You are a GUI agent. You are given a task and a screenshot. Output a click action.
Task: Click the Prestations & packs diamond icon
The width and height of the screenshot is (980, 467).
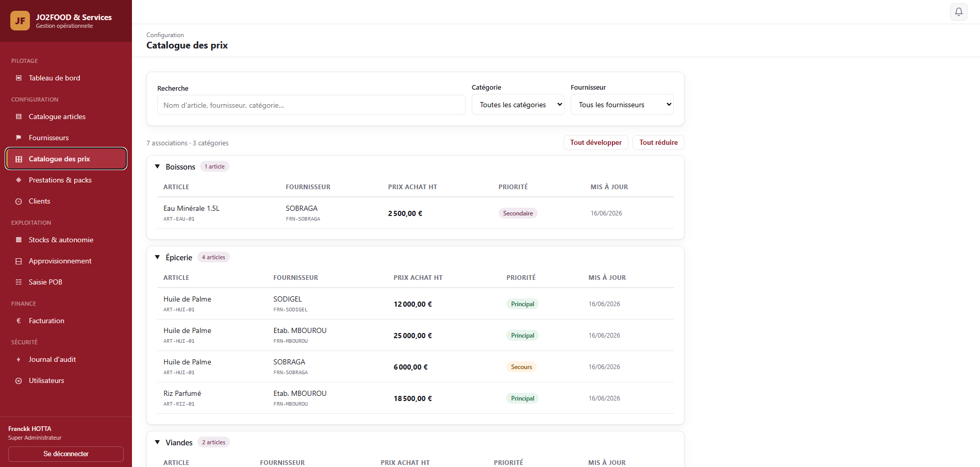(x=19, y=180)
